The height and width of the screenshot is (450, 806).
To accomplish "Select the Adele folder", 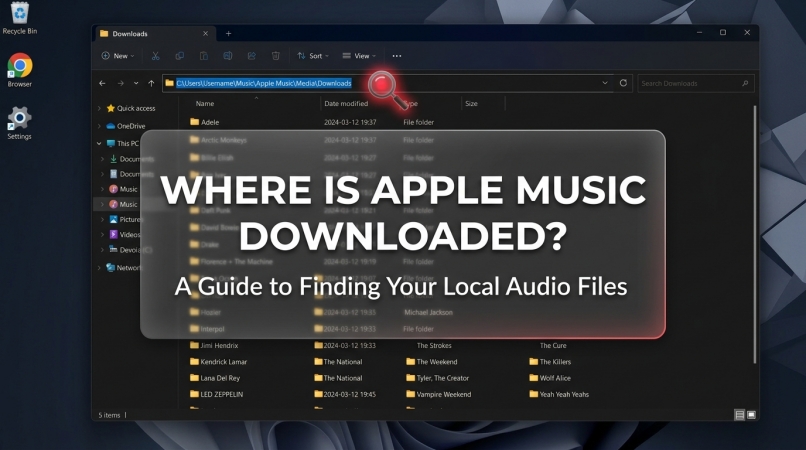I will coord(205,122).
